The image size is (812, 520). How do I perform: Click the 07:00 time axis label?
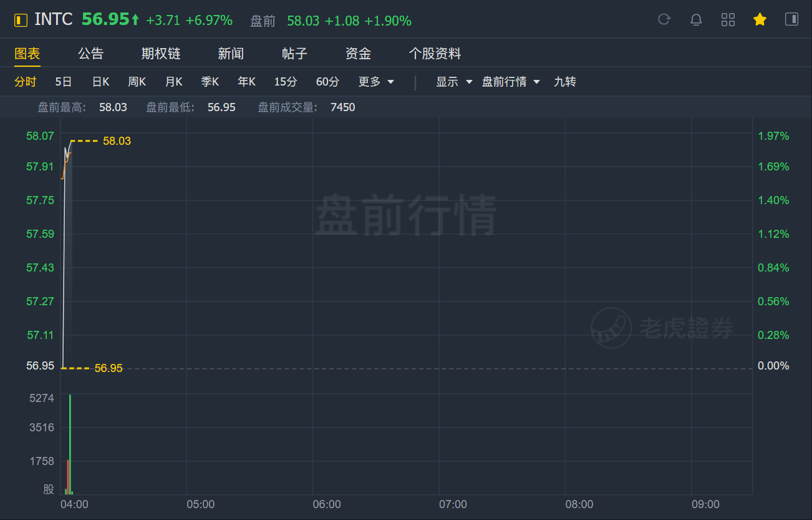[453, 504]
